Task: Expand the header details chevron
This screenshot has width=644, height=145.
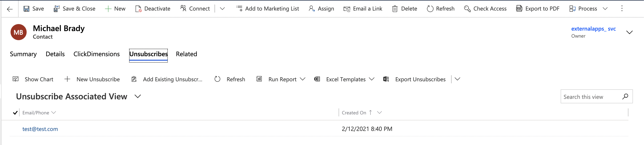Action: [629, 32]
